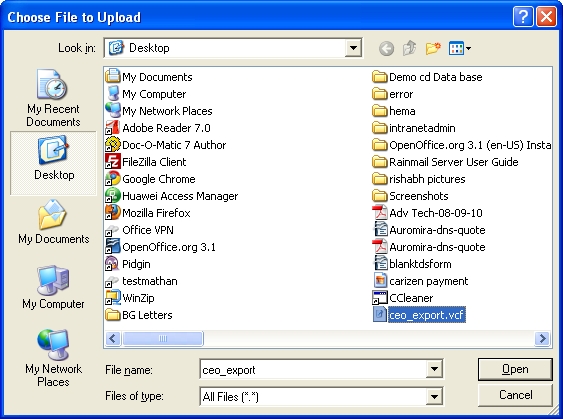Expand the File name dropdown arrow
563x419 pixels.
click(434, 369)
